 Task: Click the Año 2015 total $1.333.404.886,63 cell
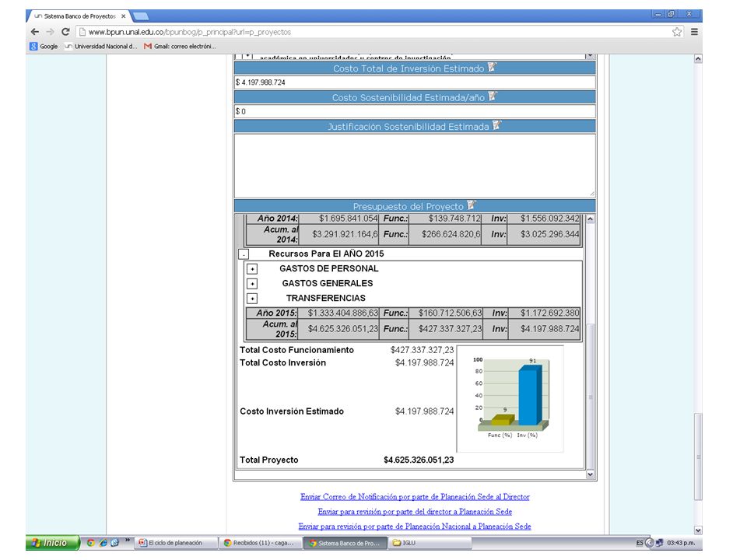[x=338, y=313]
